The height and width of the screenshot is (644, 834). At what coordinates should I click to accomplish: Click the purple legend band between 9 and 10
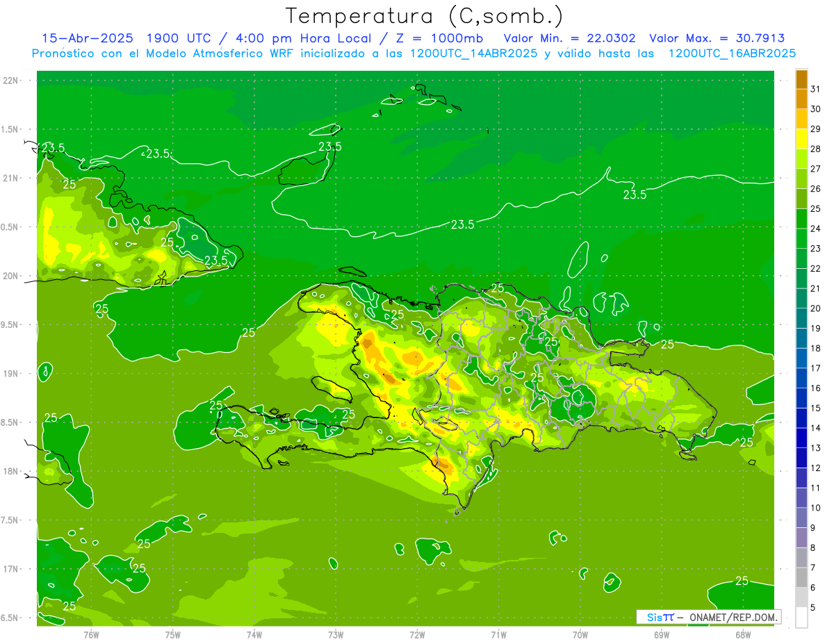coord(801,518)
